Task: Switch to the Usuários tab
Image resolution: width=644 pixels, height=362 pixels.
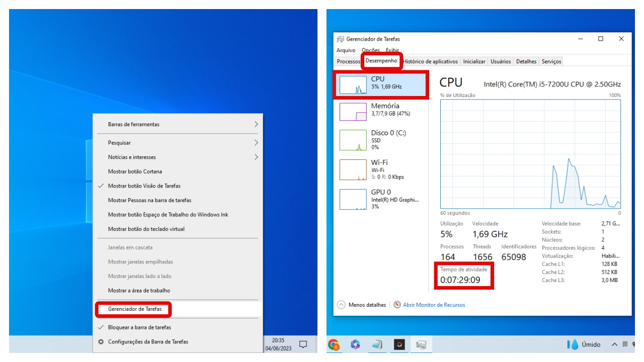Action: 501,61
